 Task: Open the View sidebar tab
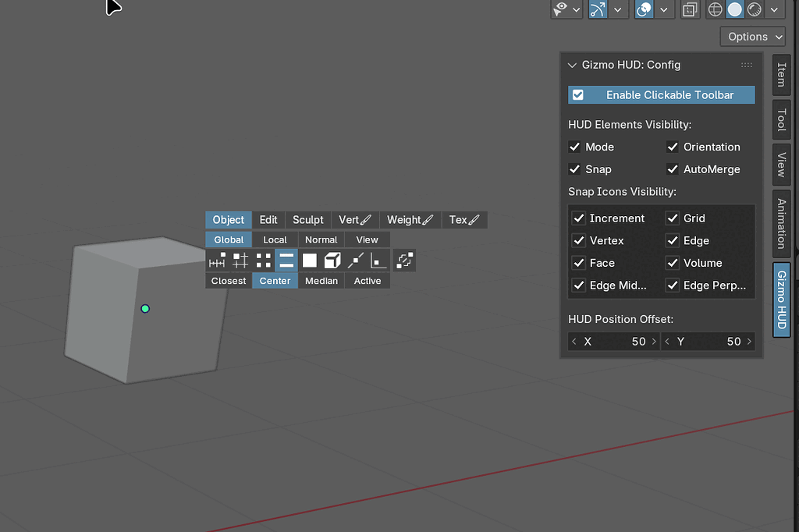(781, 165)
